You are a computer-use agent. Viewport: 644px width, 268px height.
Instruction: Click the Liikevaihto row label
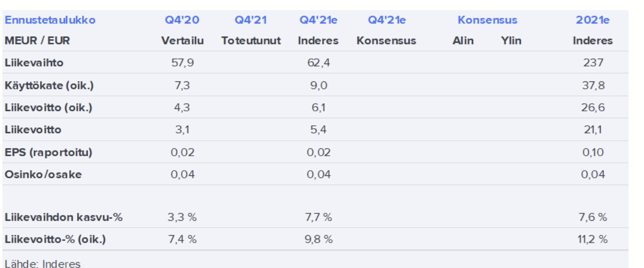34,63
